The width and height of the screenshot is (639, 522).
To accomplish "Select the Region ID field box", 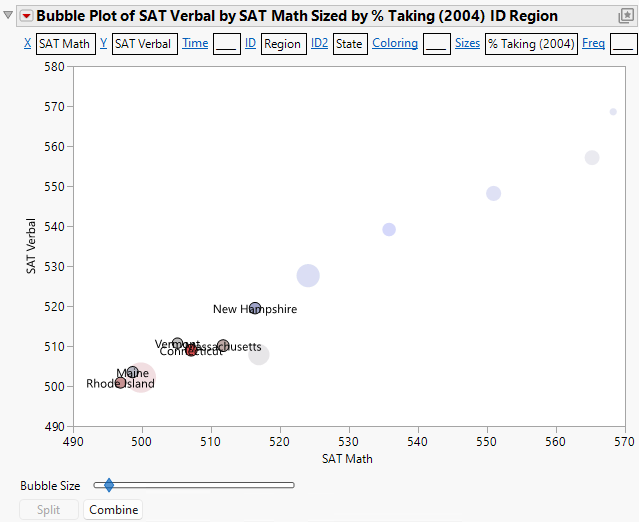I will (x=283, y=44).
